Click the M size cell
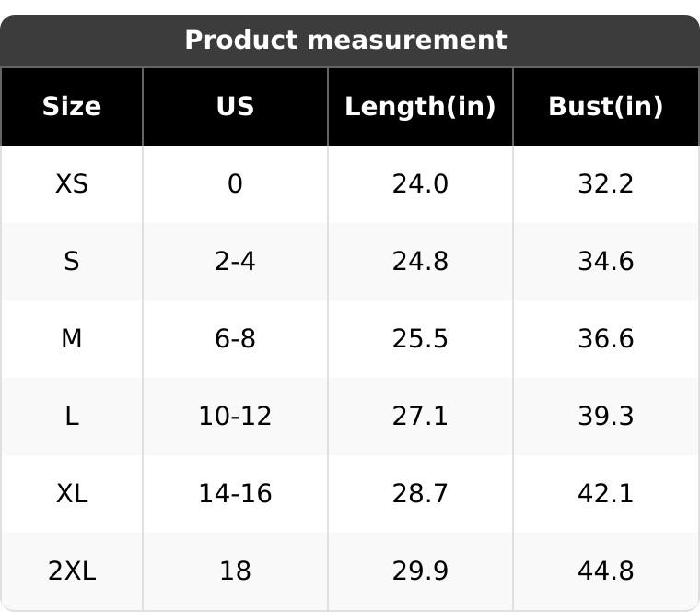 tap(72, 339)
